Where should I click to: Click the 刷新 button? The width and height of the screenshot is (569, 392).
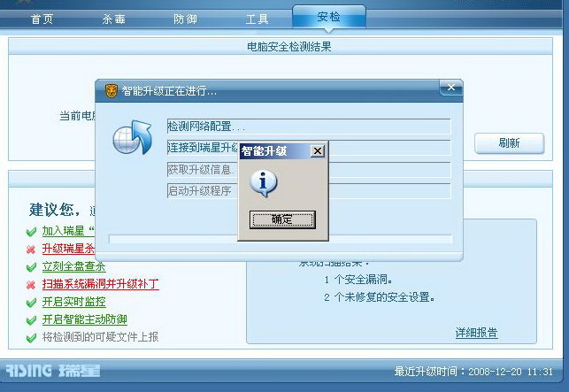pos(509,143)
